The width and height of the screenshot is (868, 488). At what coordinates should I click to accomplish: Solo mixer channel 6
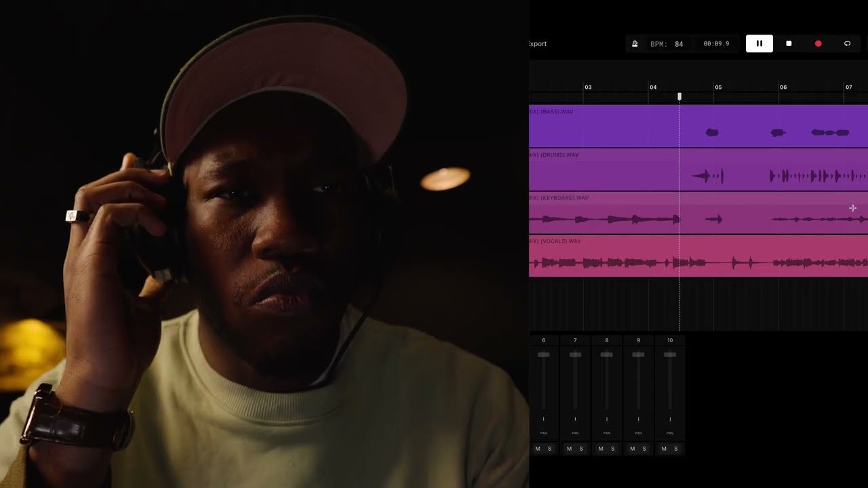tap(549, 449)
